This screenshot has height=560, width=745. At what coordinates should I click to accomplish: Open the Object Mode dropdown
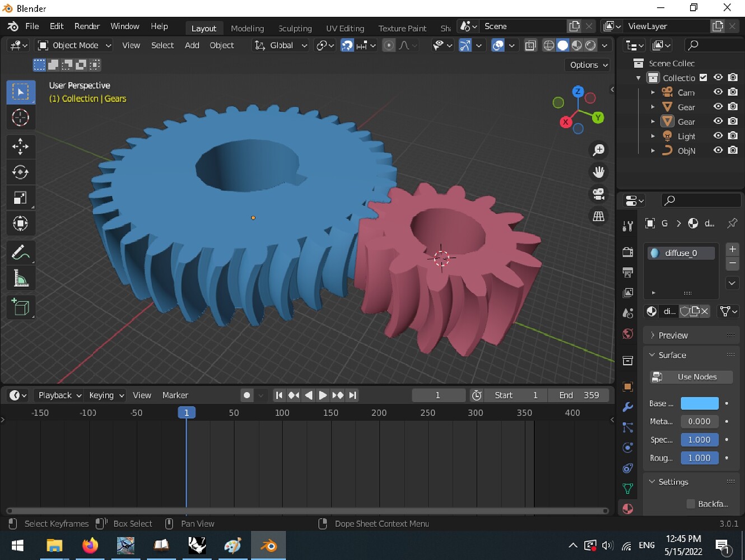[73, 45]
